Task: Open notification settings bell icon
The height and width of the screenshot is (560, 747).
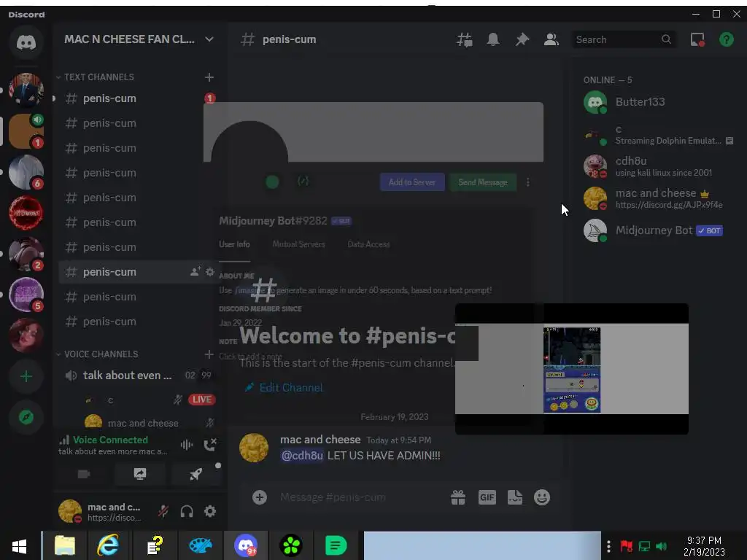Action: pos(493,39)
